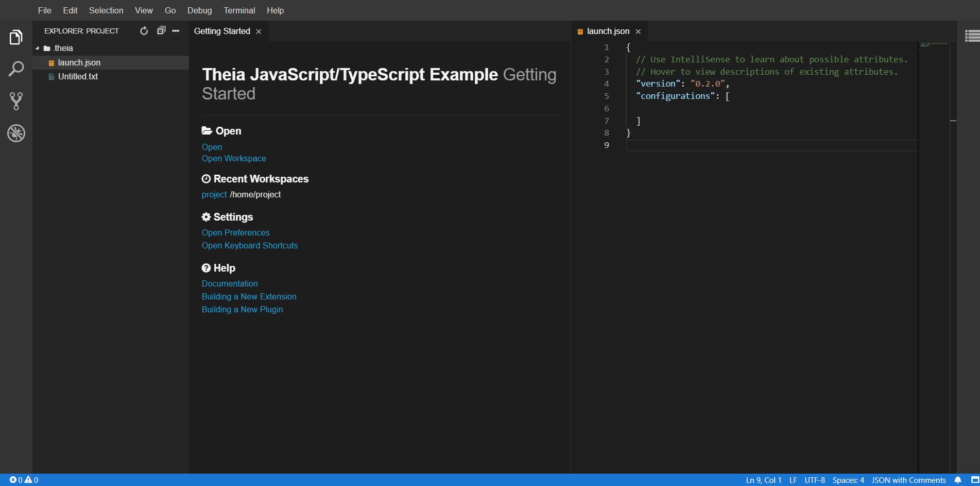Image resolution: width=980 pixels, height=486 pixels.
Task: Open the Debug view icon
Action: pyautogui.click(x=16, y=133)
